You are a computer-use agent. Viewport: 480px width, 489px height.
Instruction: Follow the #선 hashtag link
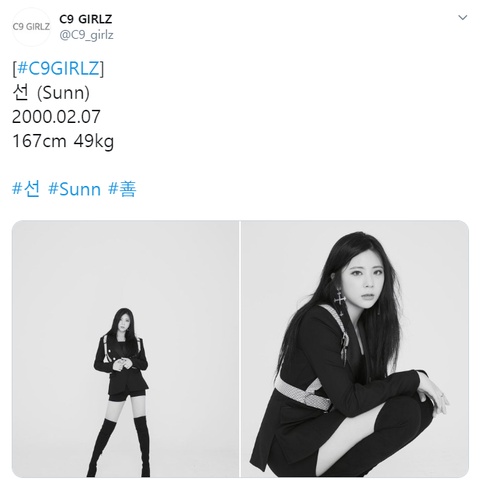[x=26, y=189]
